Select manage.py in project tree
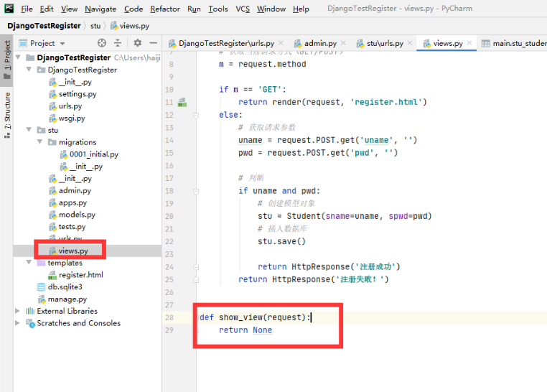 coord(67,299)
